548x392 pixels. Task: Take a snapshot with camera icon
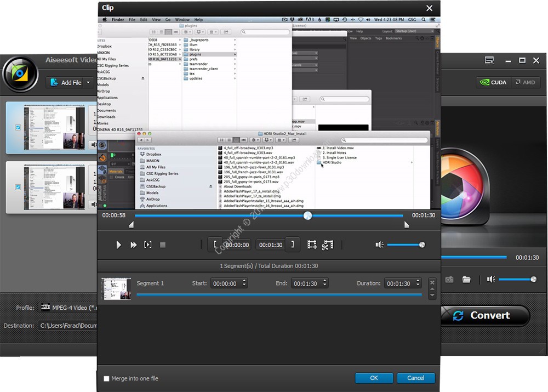(449, 280)
